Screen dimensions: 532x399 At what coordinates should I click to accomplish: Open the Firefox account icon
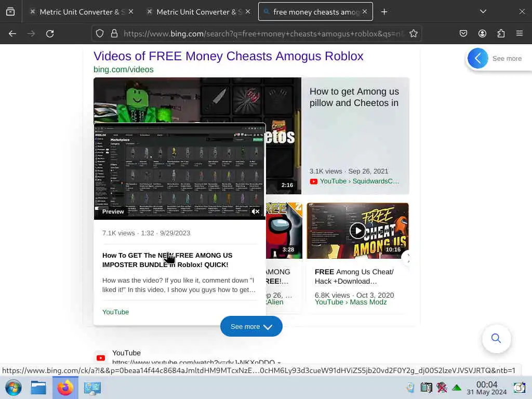click(x=482, y=34)
